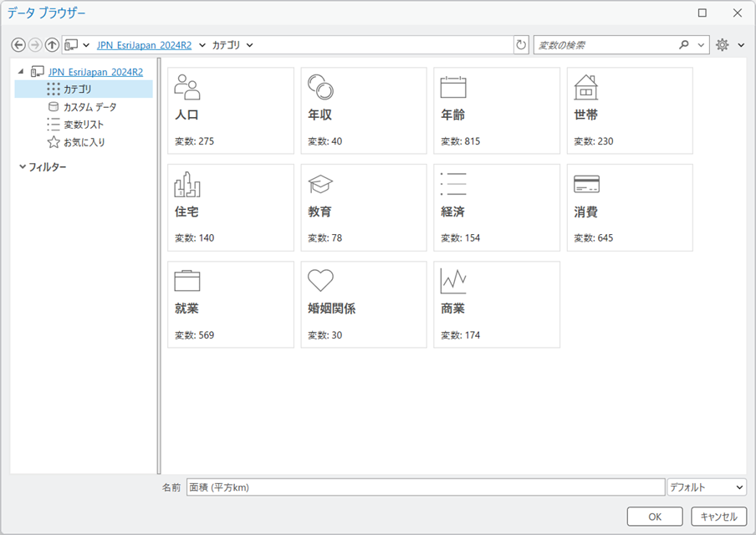Image resolution: width=756 pixels, height=535 pixels.
Task: Click the 名前 text field
Action: (425, 487)
